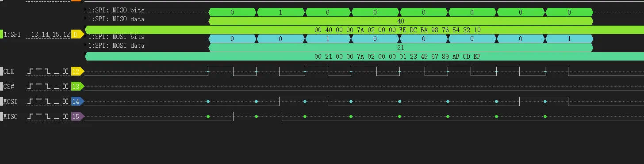Click the yellow D decoder badge
Screen dimensions: 644x164
coord(77,34)
